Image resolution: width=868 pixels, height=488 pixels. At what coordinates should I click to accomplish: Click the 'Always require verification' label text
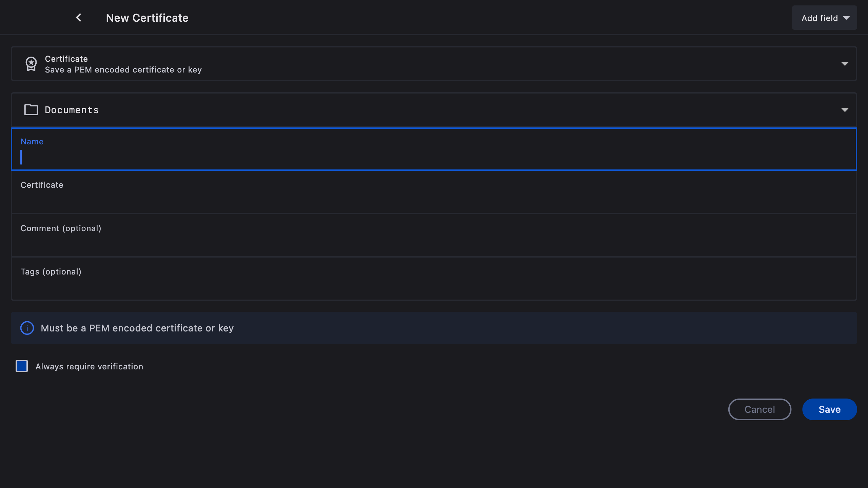[89, 367]
